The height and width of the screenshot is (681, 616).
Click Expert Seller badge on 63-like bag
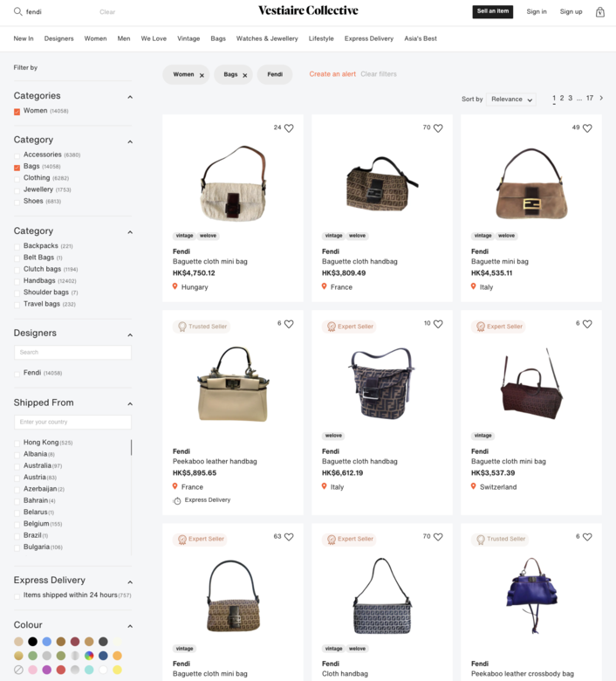[200, 539]
